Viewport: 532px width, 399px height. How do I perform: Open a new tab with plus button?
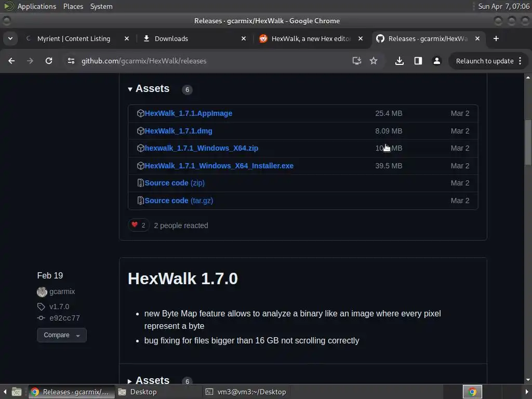[x=496, y=38]
